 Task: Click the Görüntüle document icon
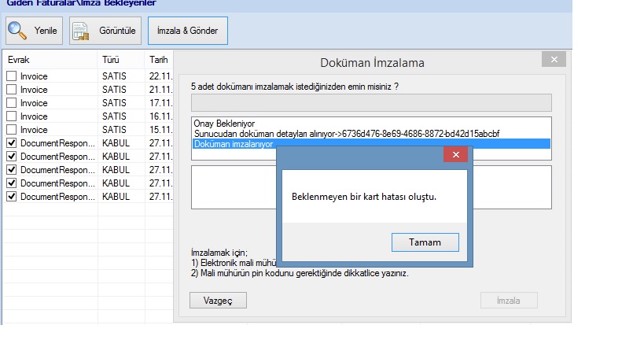tap(80, 31)
